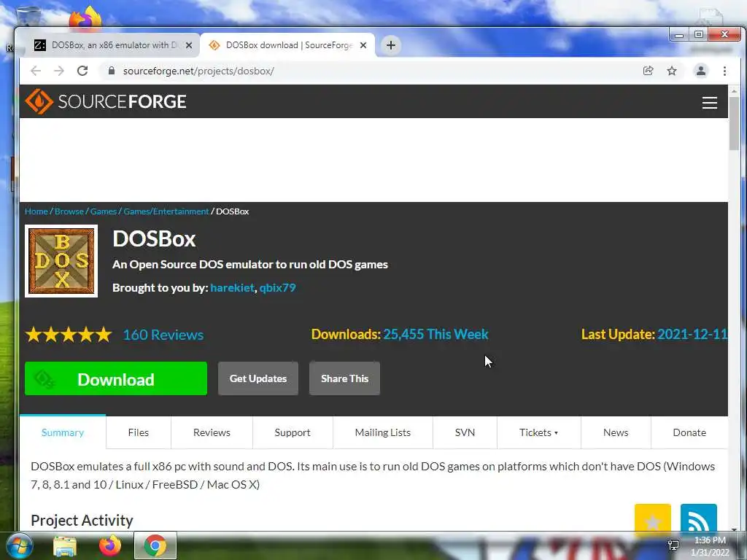
Task: Click the DOSBox project logo image
Action: pos(61,261)
